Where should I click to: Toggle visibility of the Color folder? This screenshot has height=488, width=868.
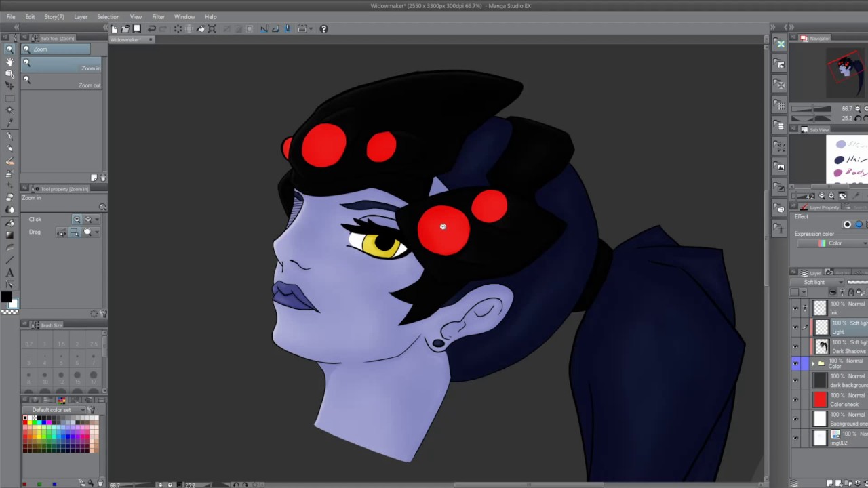795,364
